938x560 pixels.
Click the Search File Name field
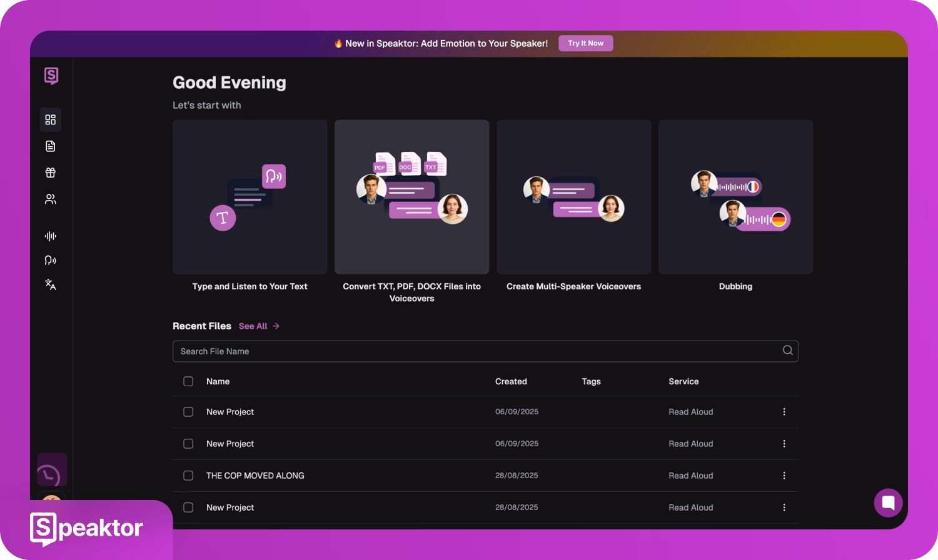[475, 351]
